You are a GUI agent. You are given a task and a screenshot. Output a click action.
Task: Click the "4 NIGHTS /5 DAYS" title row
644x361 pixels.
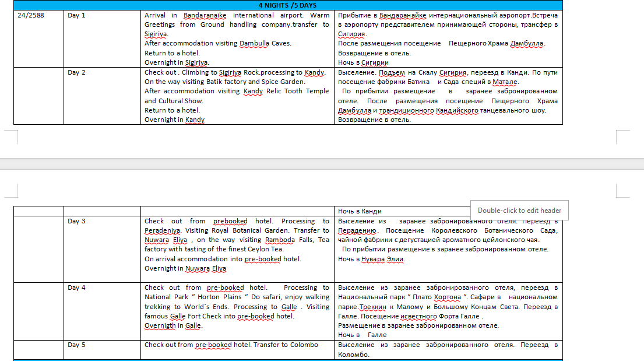point(287,6)
